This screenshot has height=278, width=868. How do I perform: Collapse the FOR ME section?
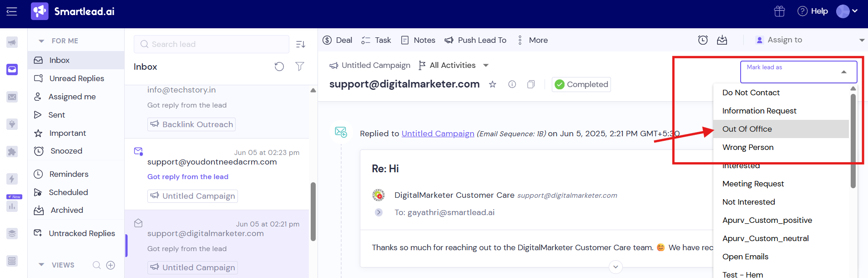click(x=41, y=41)
